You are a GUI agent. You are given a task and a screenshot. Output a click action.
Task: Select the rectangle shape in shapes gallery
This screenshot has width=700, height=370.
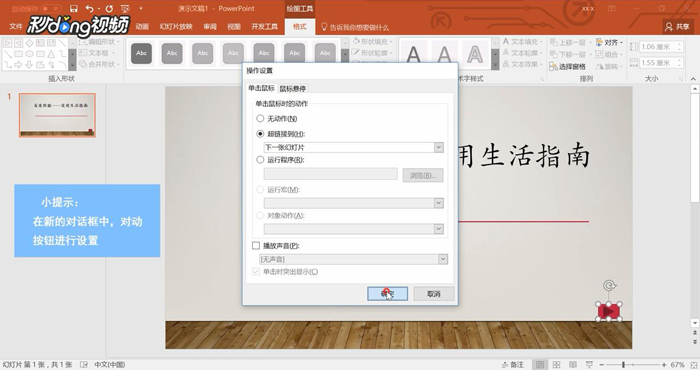pyautogui.click(x=18, y=54)
